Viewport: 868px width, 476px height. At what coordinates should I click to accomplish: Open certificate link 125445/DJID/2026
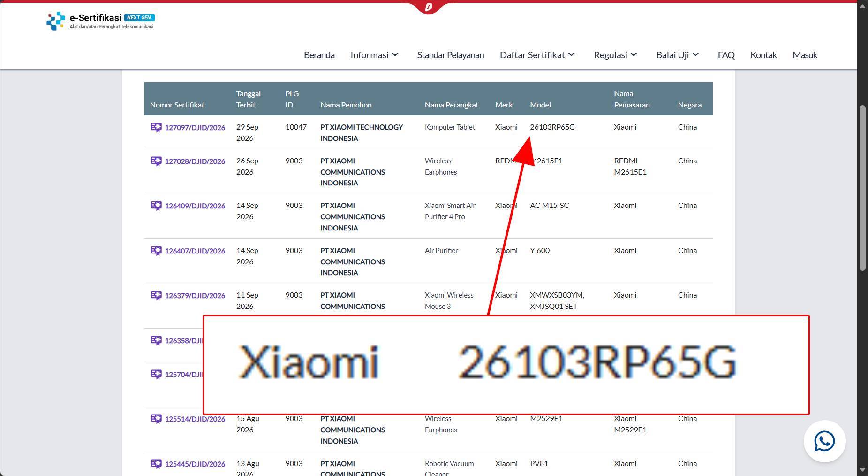[195, 464]
